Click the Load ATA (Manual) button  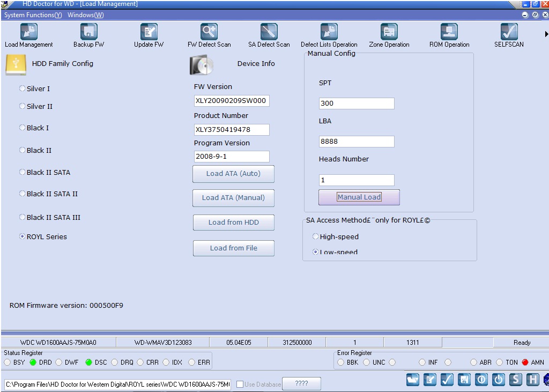coord(234,198)
